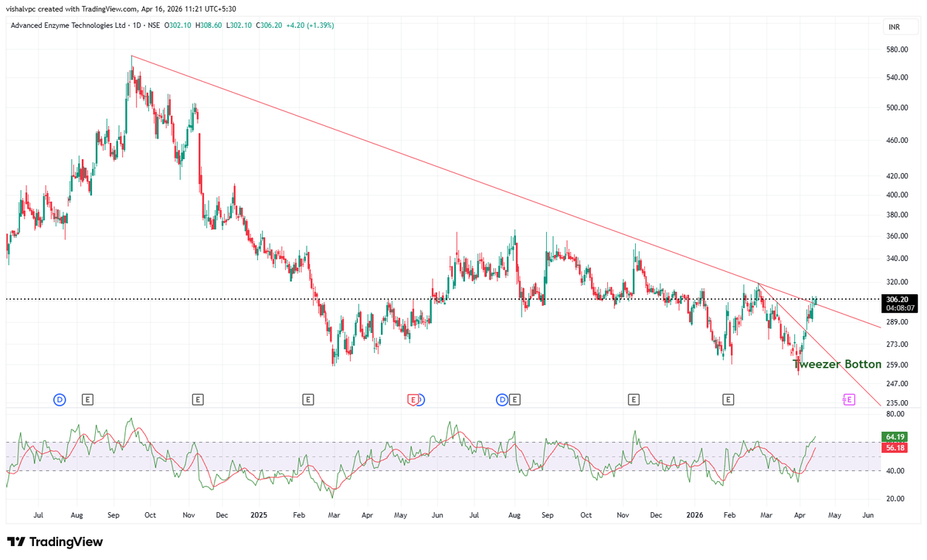Click the 580.00 price axis label
927x560 pixels.
click(x=896, y=50)
